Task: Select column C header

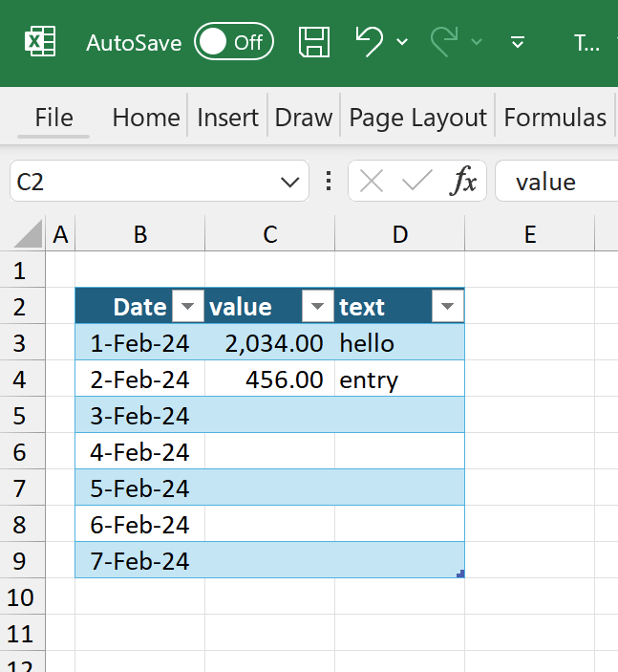Action: pyautogui.click(x=269, y=234)
